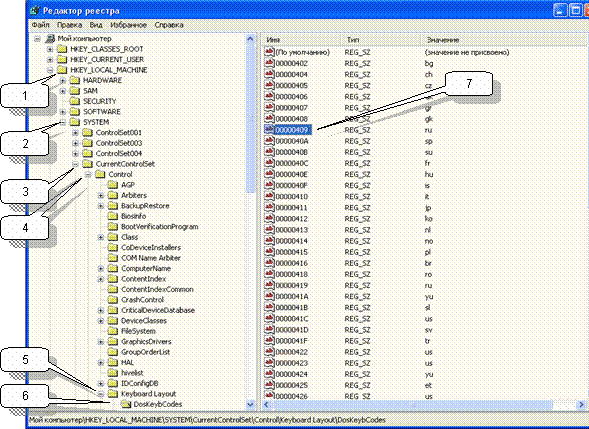Select string value icon for 00000402
589x429 pixels.
coord(269,63)
